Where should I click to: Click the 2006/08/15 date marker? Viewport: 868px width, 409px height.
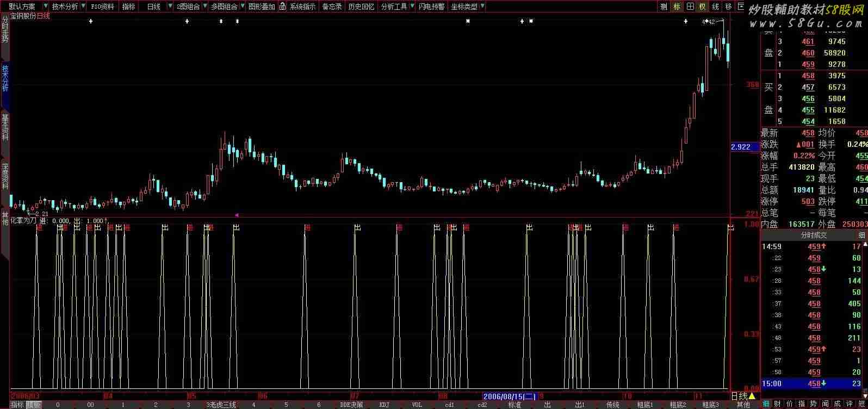pyautogui.click(x=510, y=396)
